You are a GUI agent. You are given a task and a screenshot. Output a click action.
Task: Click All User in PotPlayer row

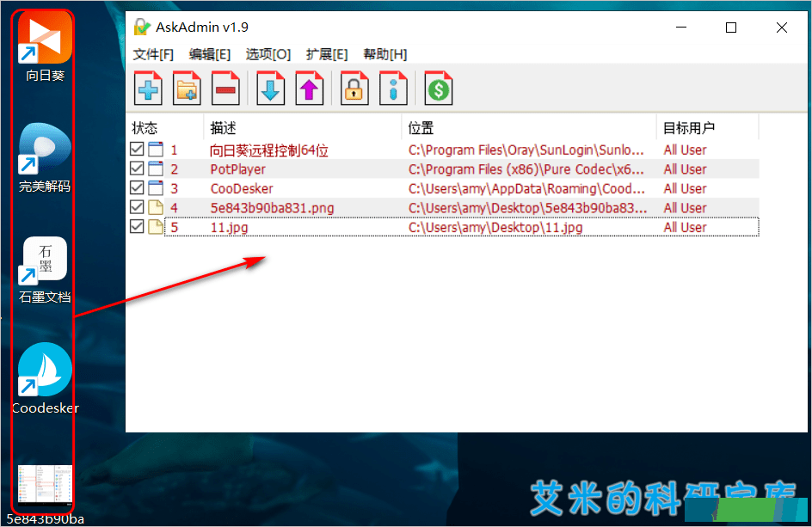coord(685,169)
